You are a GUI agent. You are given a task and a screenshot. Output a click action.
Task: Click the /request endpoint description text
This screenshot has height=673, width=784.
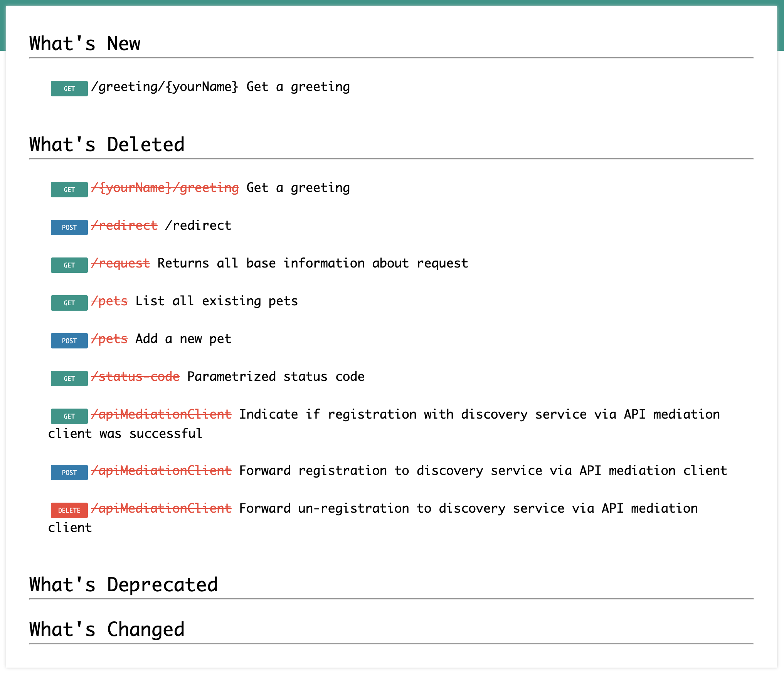point(311,263)
